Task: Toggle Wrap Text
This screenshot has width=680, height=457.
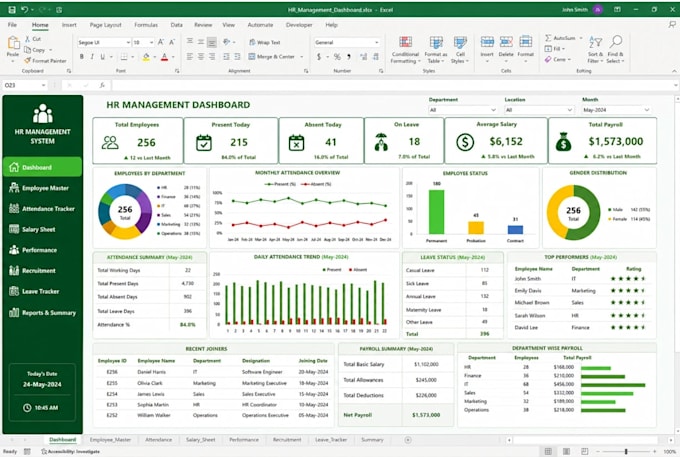Action: [265, 42]
